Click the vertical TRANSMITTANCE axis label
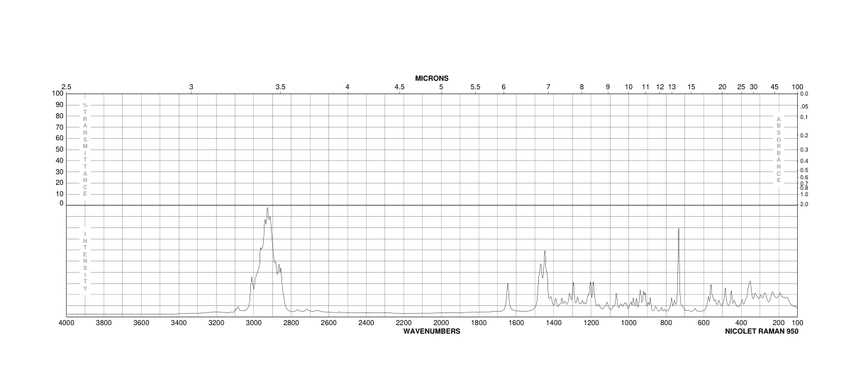 (85, 149)
